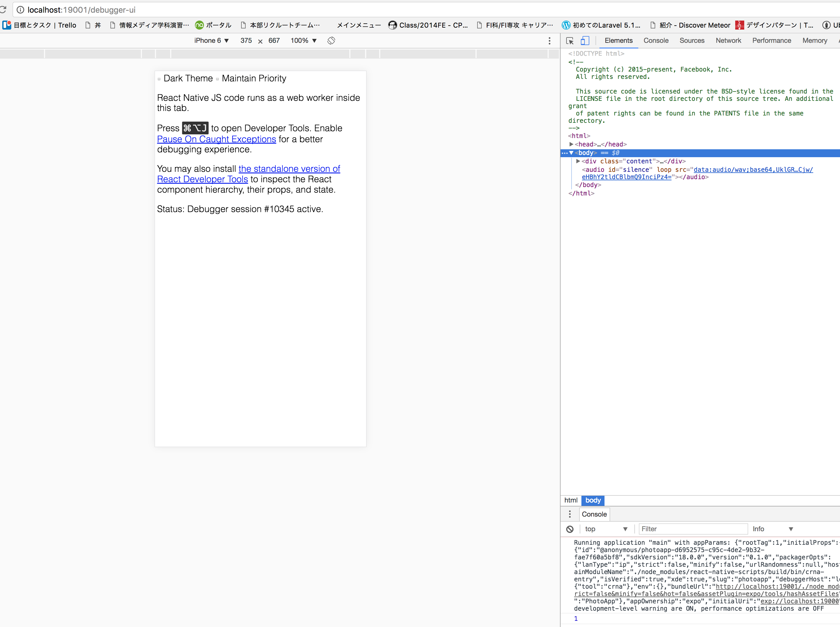Click the console settings overflow menu icon
Image resolution: width=840 pixels, height=627 pixels.
(568, 514)
